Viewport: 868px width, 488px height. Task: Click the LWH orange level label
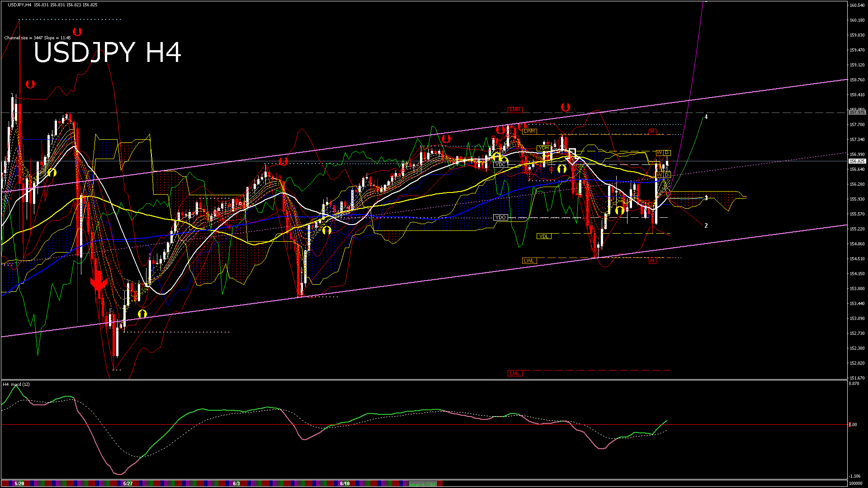[529, 131]
